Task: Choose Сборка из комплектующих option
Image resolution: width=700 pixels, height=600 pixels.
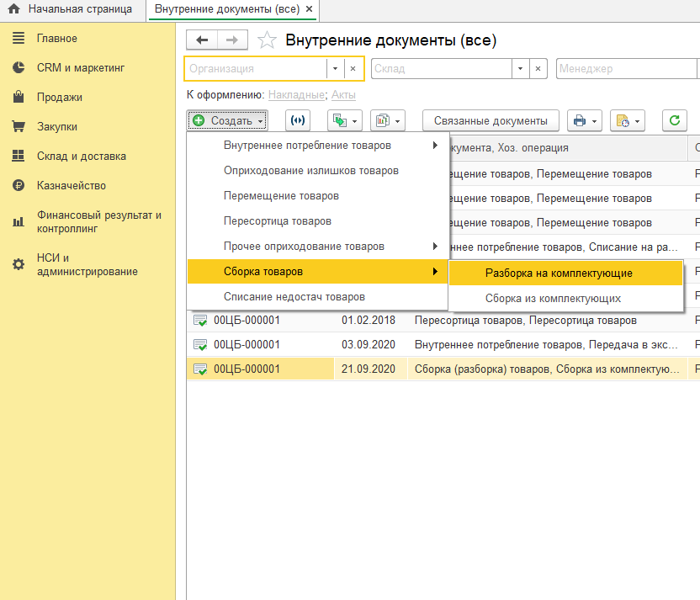Action: click(553, 298)
